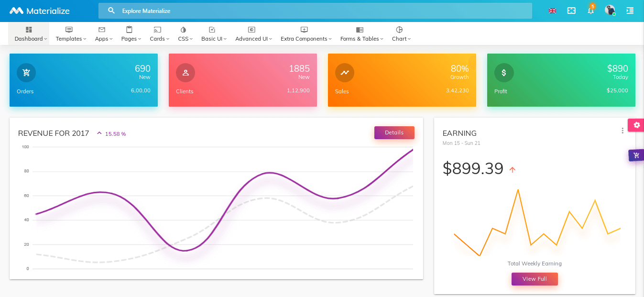Viewport: 644px width, 297px height.
Task: Expand the CSS dropdown menu
Action: pos(191,39)
